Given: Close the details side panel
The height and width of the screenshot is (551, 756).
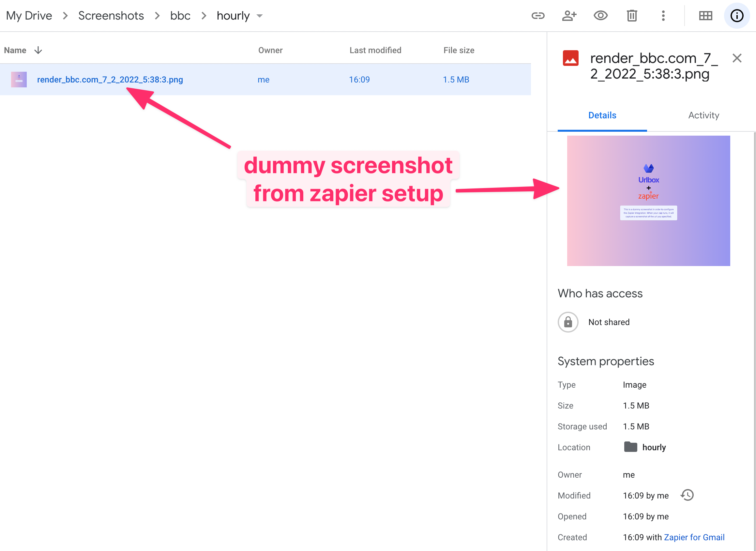Looking at the screenshot, I should point(737,58).
